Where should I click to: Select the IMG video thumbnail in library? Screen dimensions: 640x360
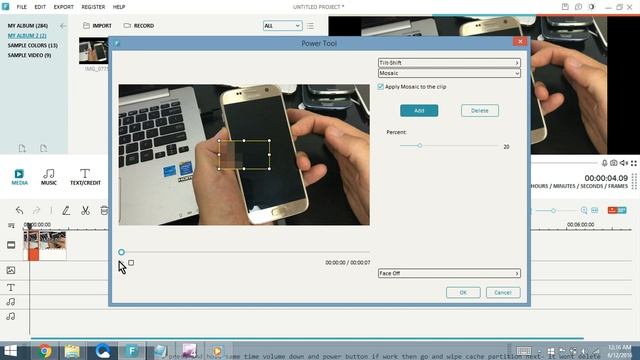click(x=94, y=51)
